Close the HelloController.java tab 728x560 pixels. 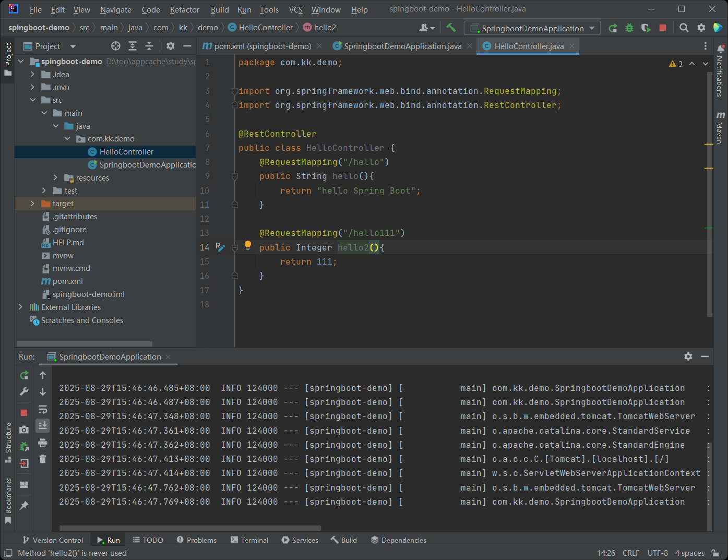click(572, 46)
